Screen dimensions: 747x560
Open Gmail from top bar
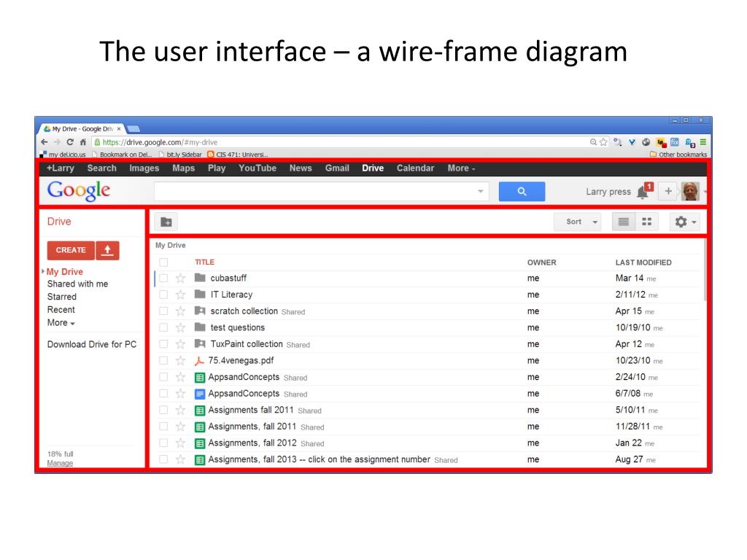(x=337, y=168)
